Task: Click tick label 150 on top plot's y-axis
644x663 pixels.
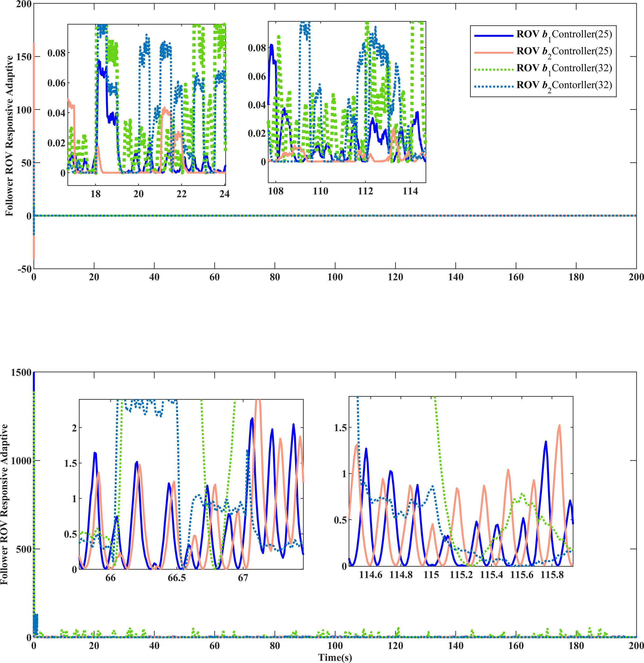Action: point(24,57)
